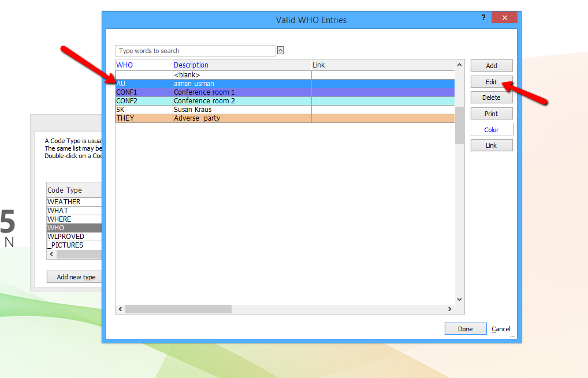The image size is (588, 378).
Task: Click the horizontal scrollbar's right arrow
Action: pos(450,309)
